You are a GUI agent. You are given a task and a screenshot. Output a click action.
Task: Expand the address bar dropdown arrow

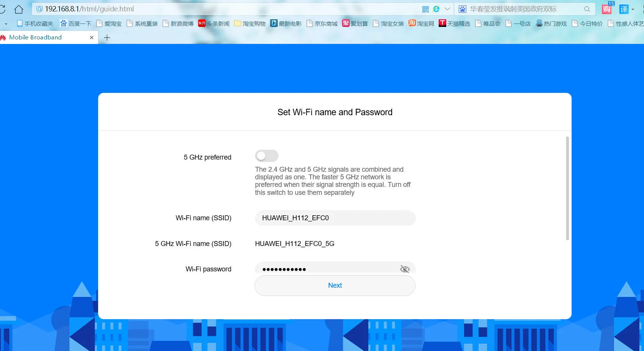coord(447,9)
